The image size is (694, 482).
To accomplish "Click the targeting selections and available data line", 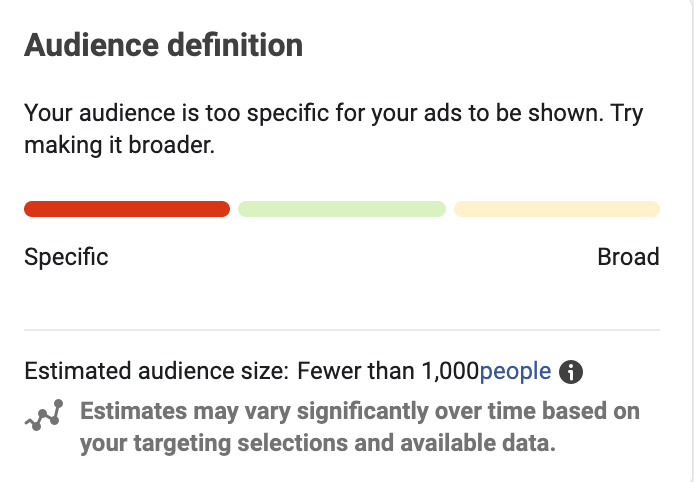I will [318, 443].
